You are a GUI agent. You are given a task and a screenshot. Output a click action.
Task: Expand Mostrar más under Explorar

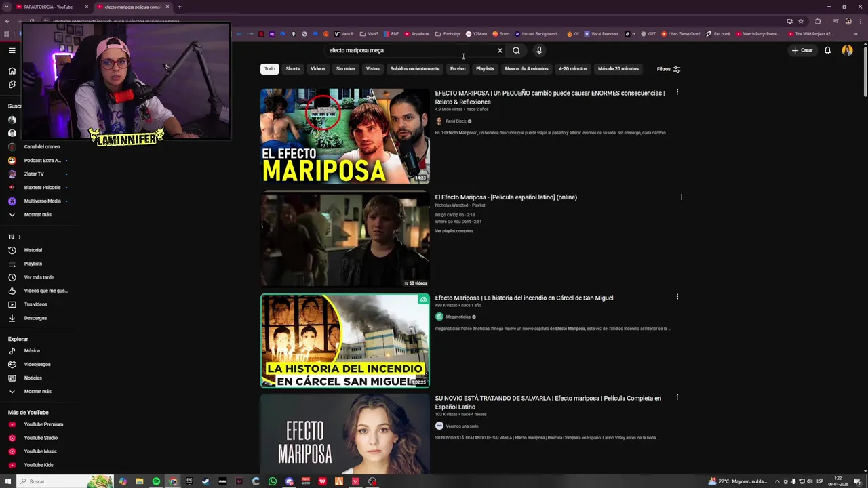(37, 392)
